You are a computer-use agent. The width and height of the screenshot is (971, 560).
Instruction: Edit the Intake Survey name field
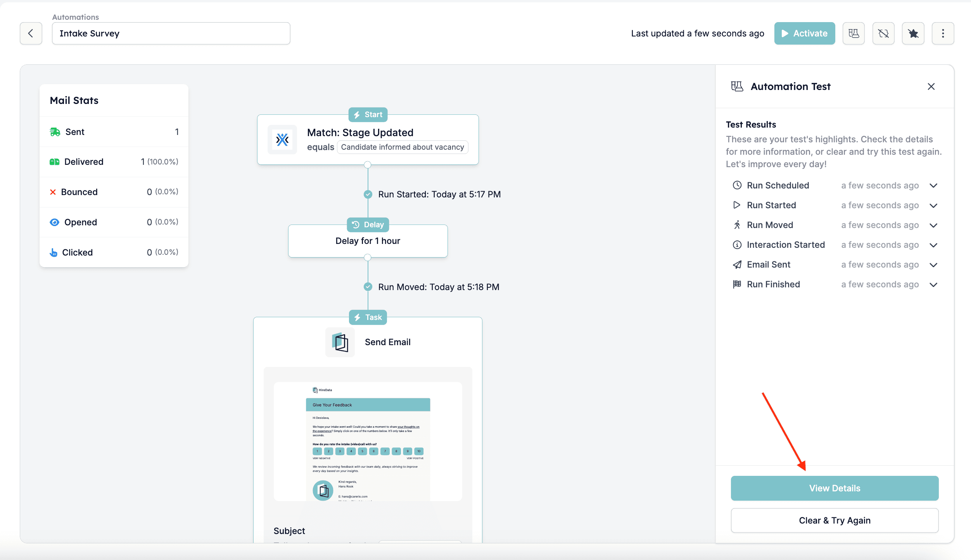[171, 33]
